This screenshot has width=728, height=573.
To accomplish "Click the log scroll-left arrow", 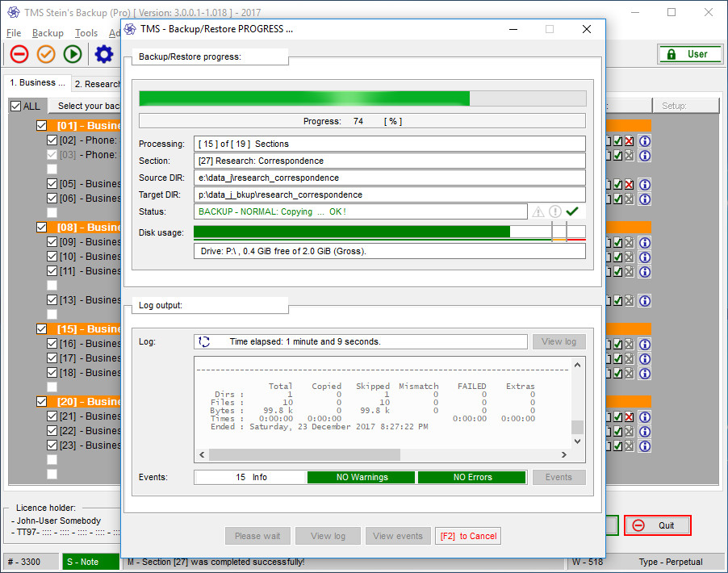I will (202, 455).
